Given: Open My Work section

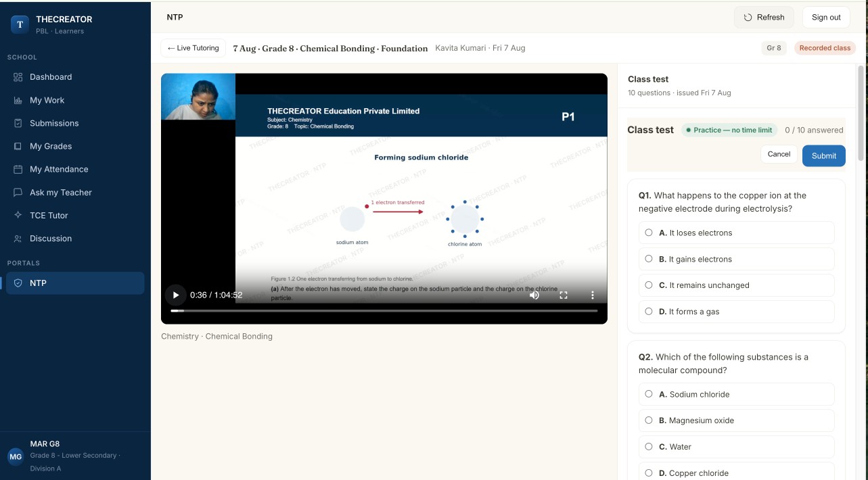Looking at the screenshot, I should tap(75, 100).
